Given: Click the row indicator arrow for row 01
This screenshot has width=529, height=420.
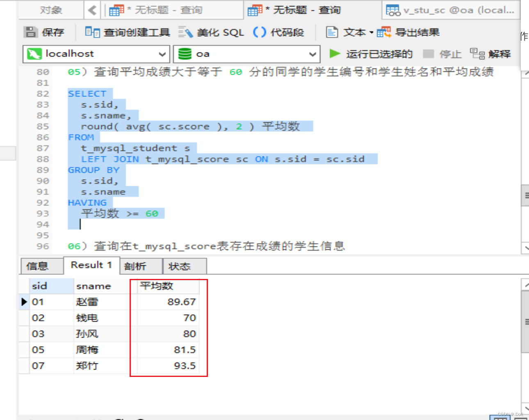Looking at the screenshot, I should (24, 302).
